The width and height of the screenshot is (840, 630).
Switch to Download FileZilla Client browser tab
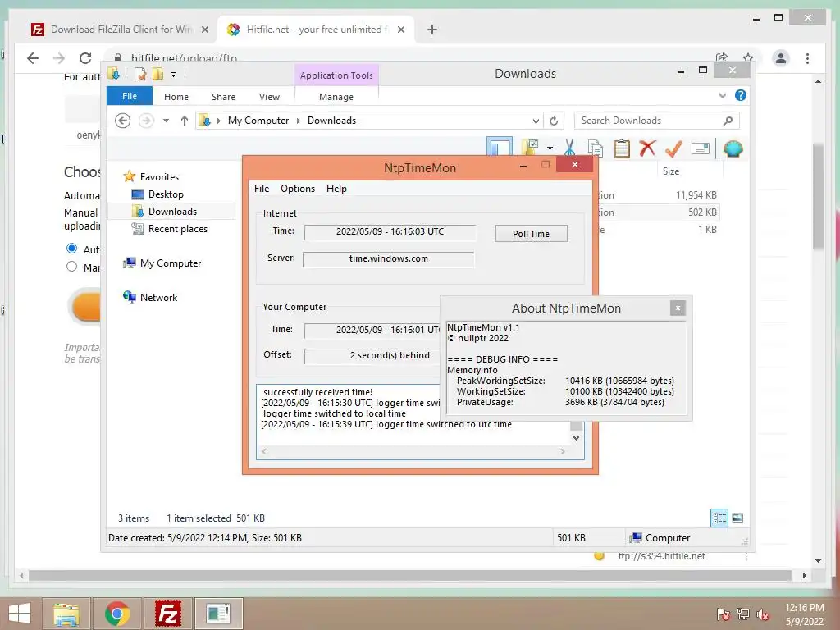[x=119, y=30]
